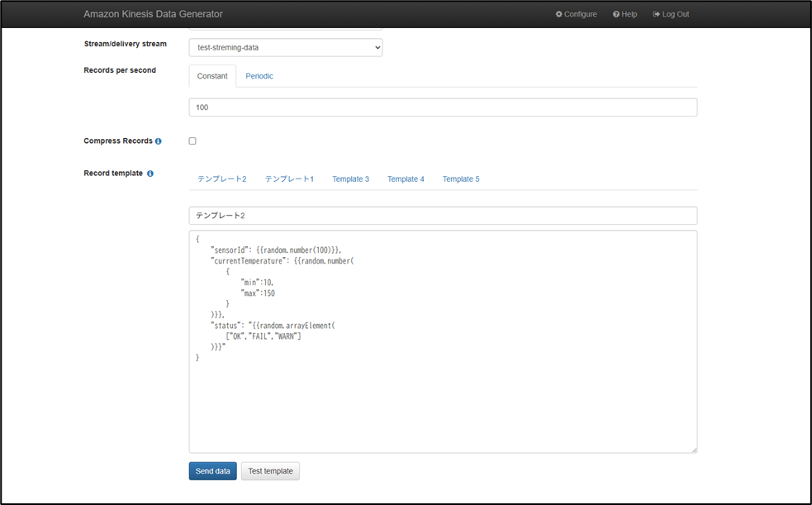Open the テンプレート1 template tab
Screen dimensions: 812x505
(289, 179)
